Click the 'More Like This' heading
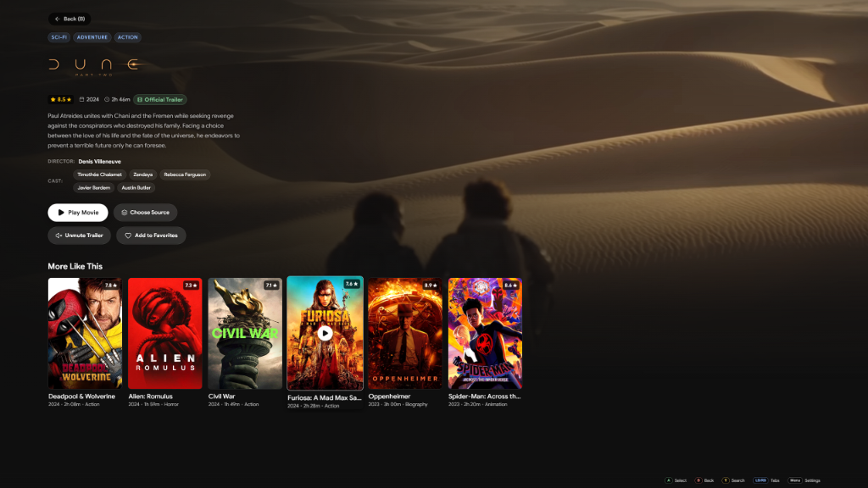The image size is (868, 488). point(75,266)
